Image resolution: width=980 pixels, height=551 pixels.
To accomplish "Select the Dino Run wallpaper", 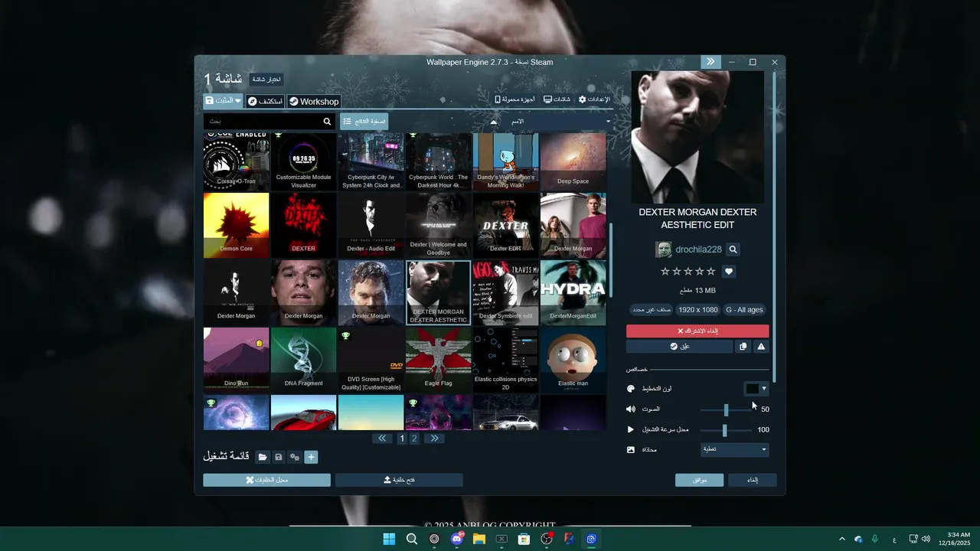I will (237, 360).
